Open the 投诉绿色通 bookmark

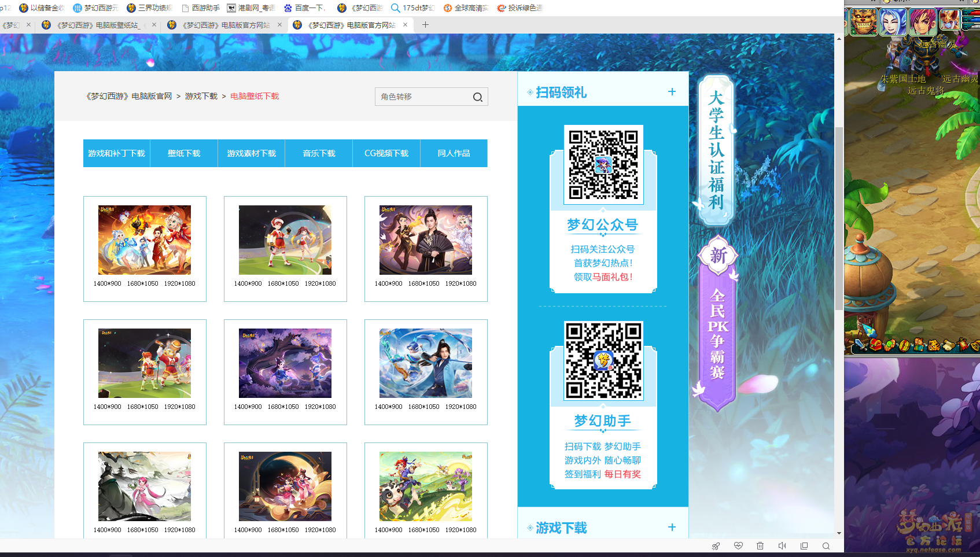coord(520,8)
